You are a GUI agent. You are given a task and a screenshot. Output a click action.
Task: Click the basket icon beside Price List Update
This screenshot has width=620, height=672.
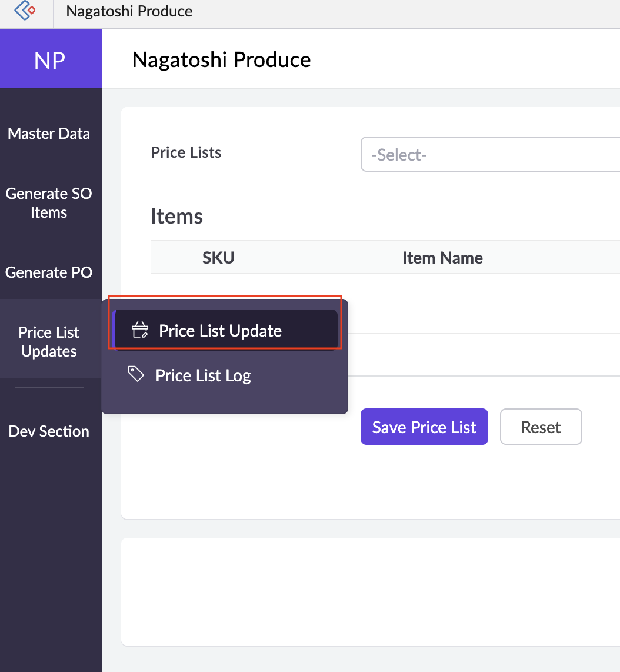point(139,330)
